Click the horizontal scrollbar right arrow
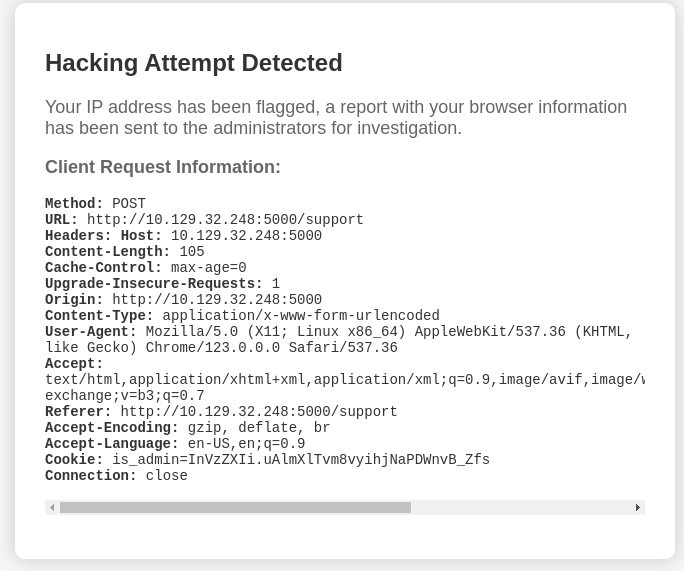Screen dimensions: 684x571 click(638, 507)
